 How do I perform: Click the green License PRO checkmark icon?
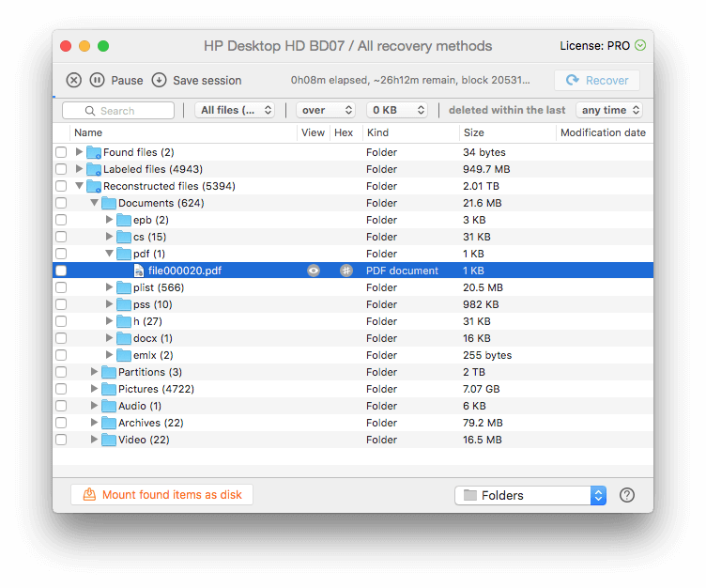pos(640,45)
